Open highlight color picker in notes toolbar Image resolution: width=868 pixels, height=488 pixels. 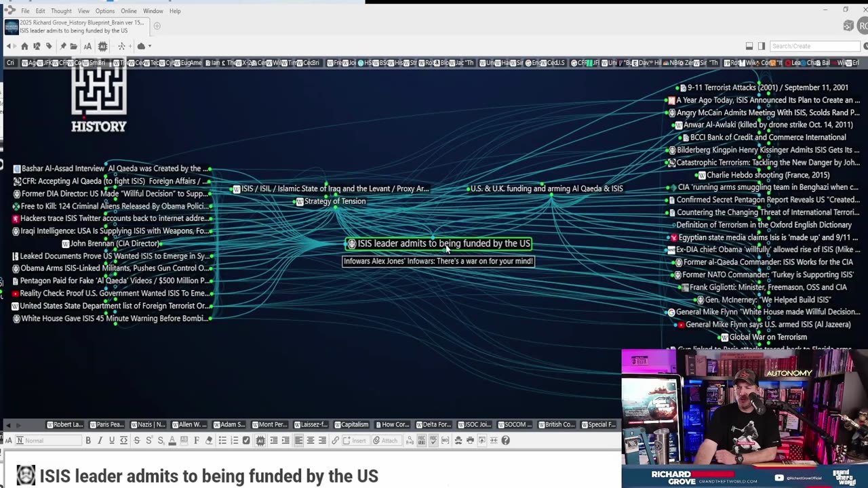pyautogui.click(x=184, y=441)
